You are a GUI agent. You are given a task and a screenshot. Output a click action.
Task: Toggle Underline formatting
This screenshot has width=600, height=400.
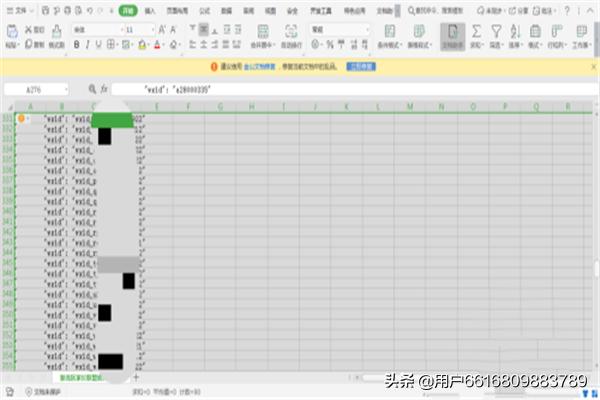tap(98, 45)
